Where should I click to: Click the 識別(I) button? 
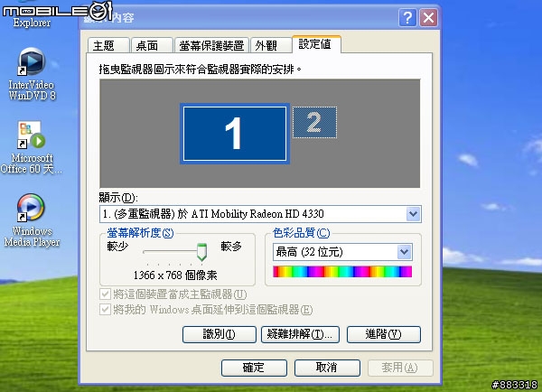click(220, 334)
